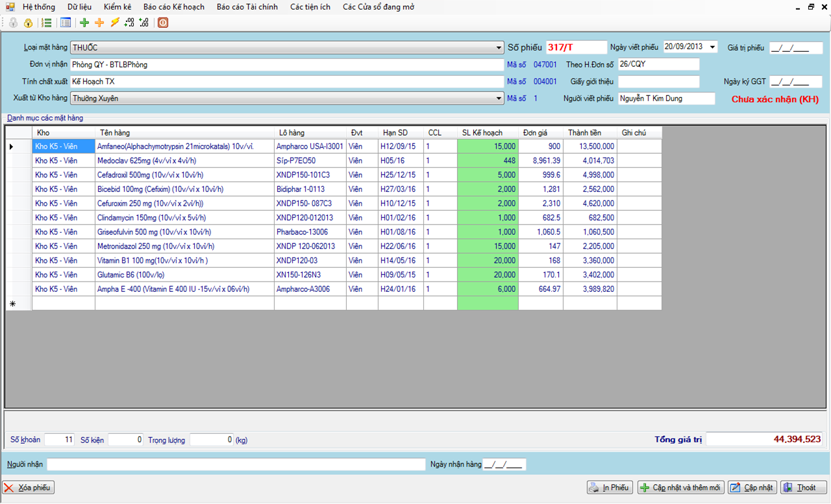Click the grey unlocked padlock toolbar icon

[14, 23]
